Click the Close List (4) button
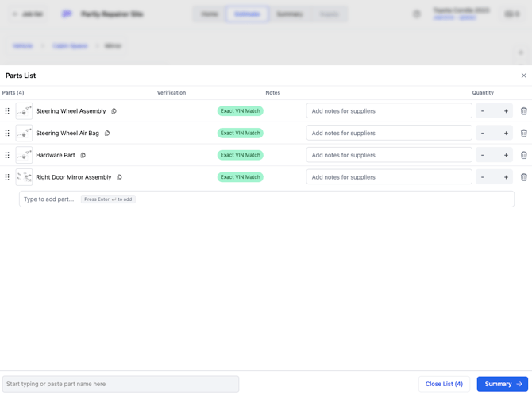Image resolution: width=532 pixels, height=395 pixels. 444,384
